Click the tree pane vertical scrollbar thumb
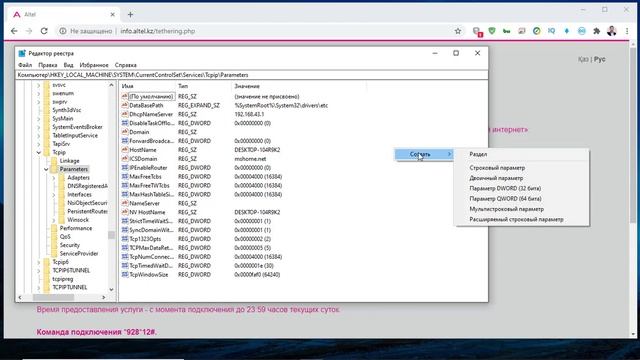640x360 pixels. point(111,235)
